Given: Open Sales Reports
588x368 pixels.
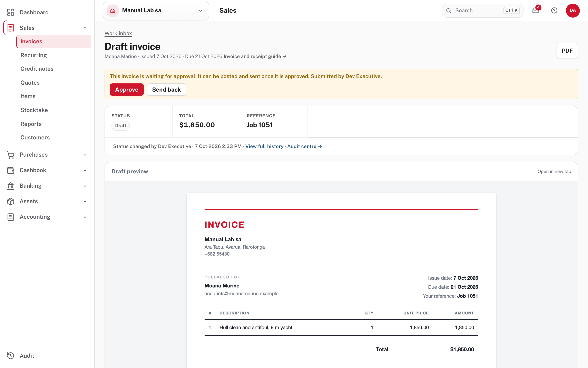Looking at the screenshot, I should click(x=31, y=124).
